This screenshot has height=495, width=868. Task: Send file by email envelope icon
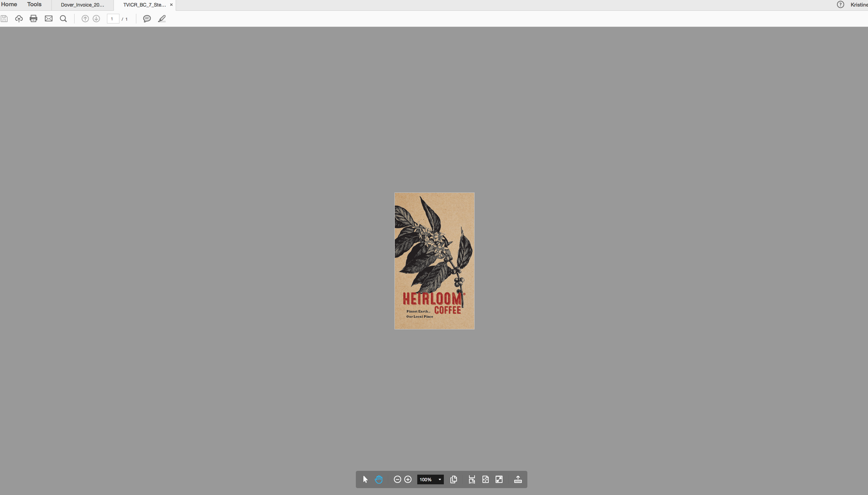[49, 19]
